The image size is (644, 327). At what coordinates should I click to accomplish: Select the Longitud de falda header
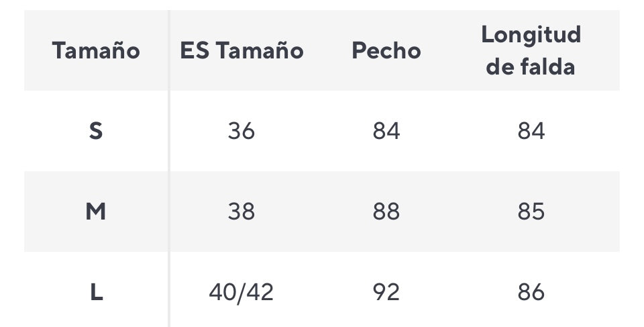pos(531,50)
